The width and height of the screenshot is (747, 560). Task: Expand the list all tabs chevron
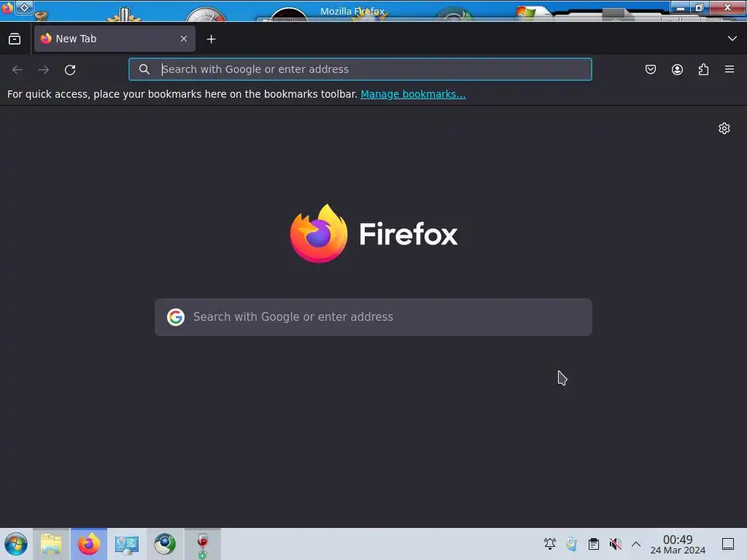[732, 39]
